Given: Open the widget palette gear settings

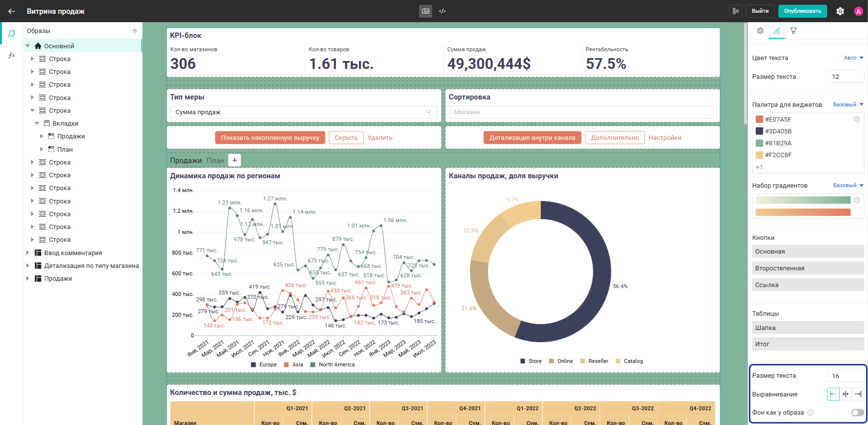Looking at the screenshot, I should pos(857,119).
